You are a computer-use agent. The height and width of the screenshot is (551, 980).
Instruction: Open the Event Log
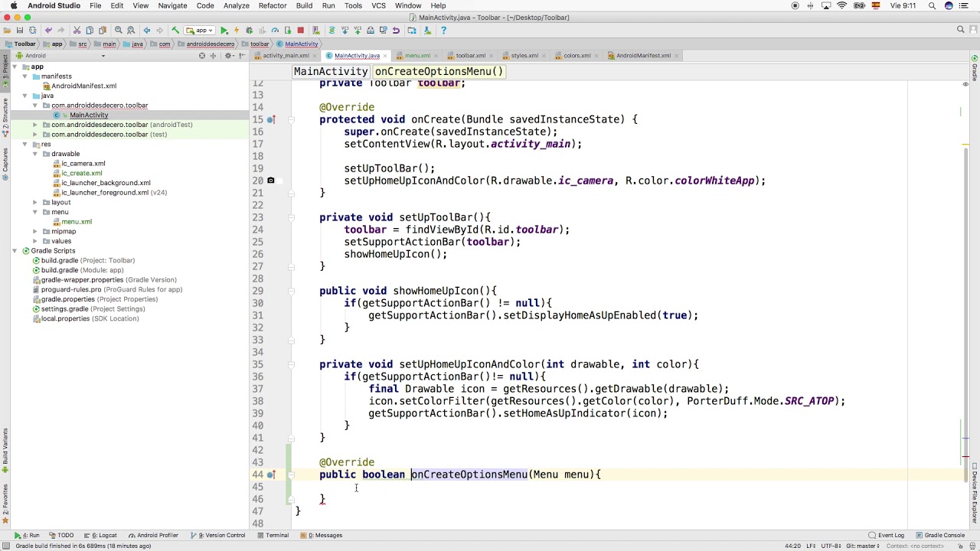[887, 535]
